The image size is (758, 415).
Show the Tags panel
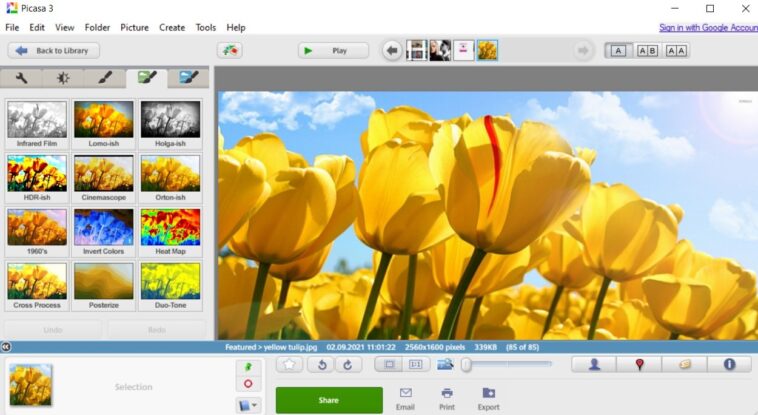point(684,364)
